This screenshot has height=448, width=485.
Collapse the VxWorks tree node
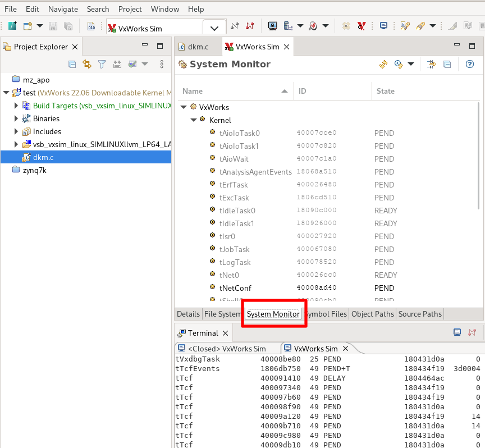coord(184,107)
